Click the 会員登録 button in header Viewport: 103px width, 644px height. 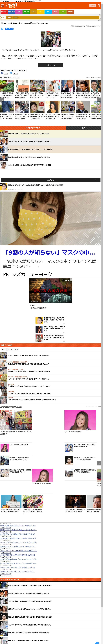coord(93,6)
